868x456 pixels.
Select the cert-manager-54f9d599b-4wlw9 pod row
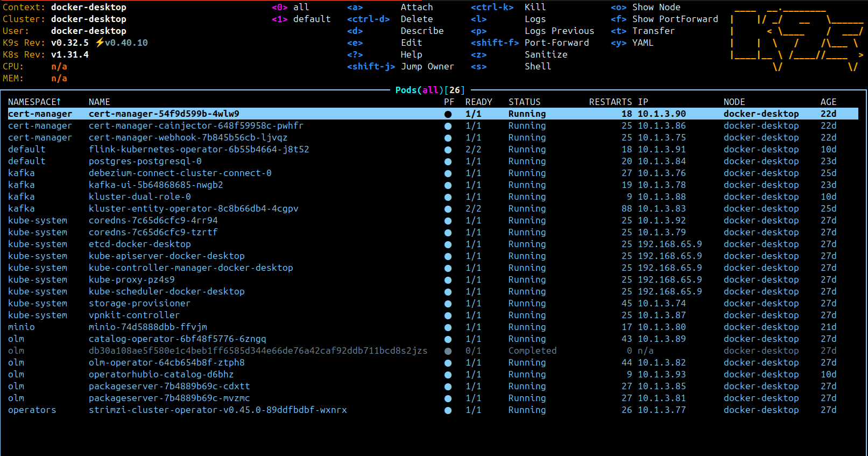(164, 114)
